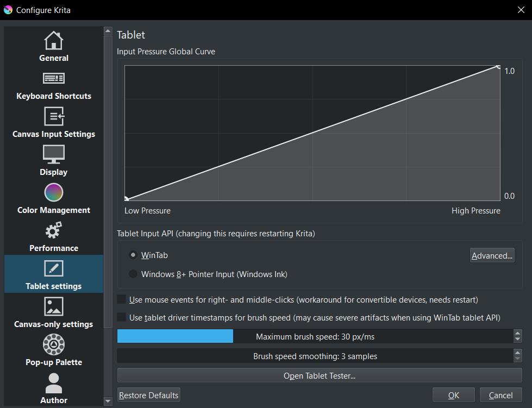Open Canvas Input Settings icon

point(53,116)
